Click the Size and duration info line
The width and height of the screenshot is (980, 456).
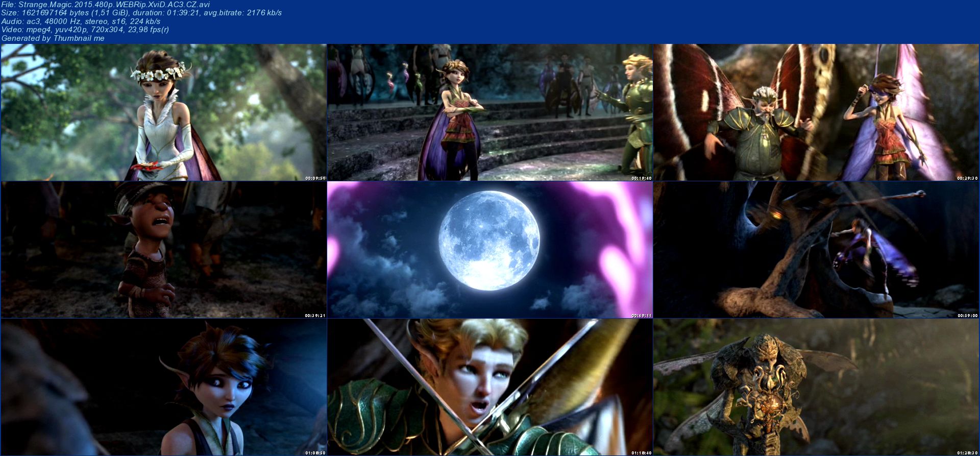point(141,13)
